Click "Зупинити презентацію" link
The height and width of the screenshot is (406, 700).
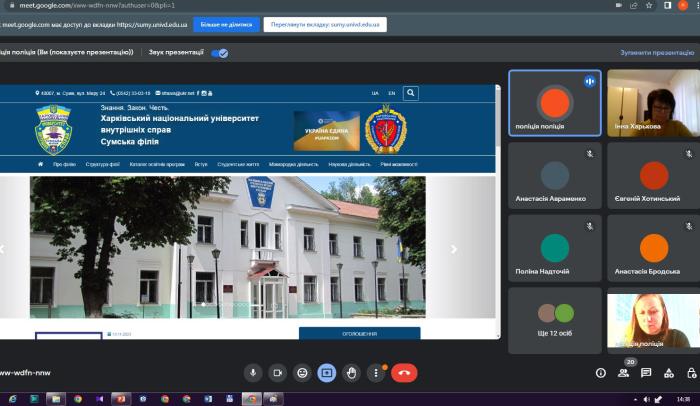[657, 53]
